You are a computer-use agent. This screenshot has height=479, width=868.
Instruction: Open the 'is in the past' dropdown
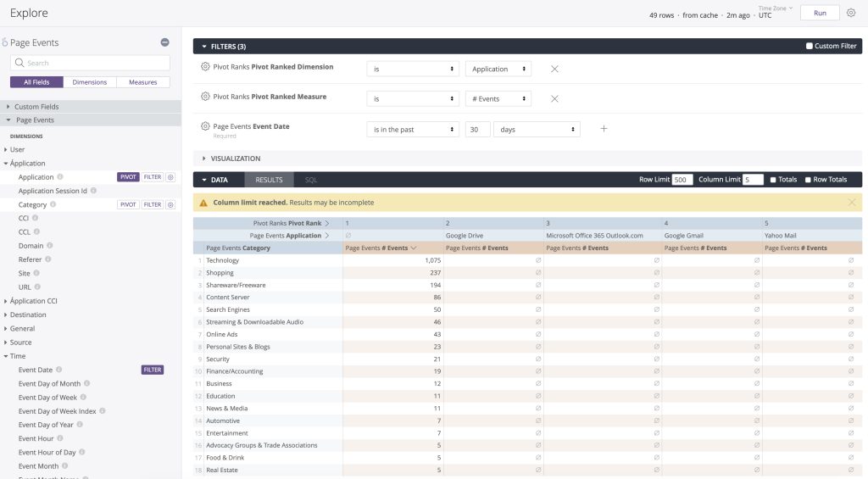coord(413,129)
